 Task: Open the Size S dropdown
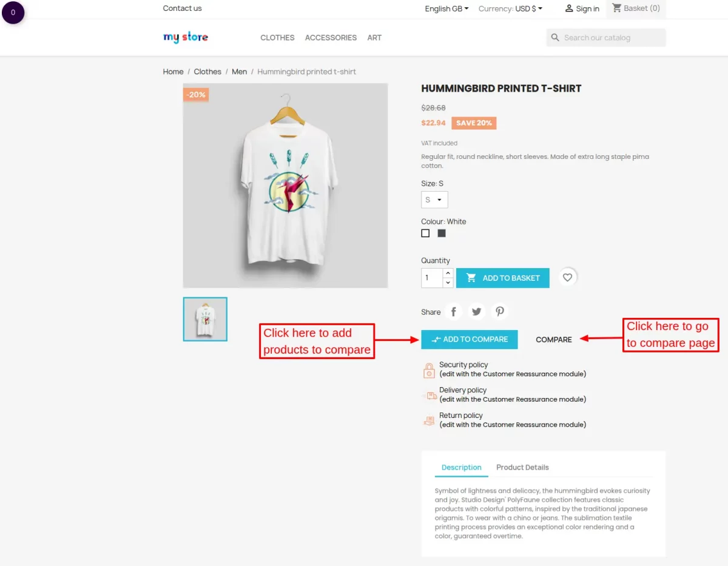tap(434, 199)
